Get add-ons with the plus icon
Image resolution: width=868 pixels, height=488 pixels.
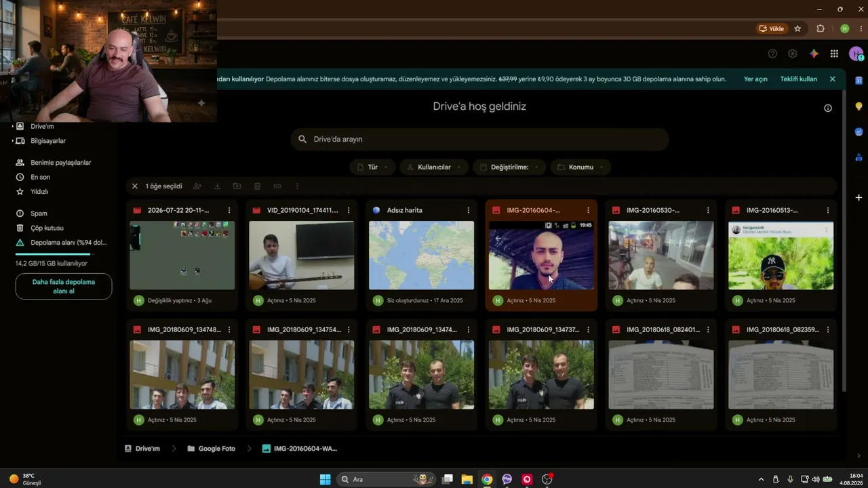[859, 197]
